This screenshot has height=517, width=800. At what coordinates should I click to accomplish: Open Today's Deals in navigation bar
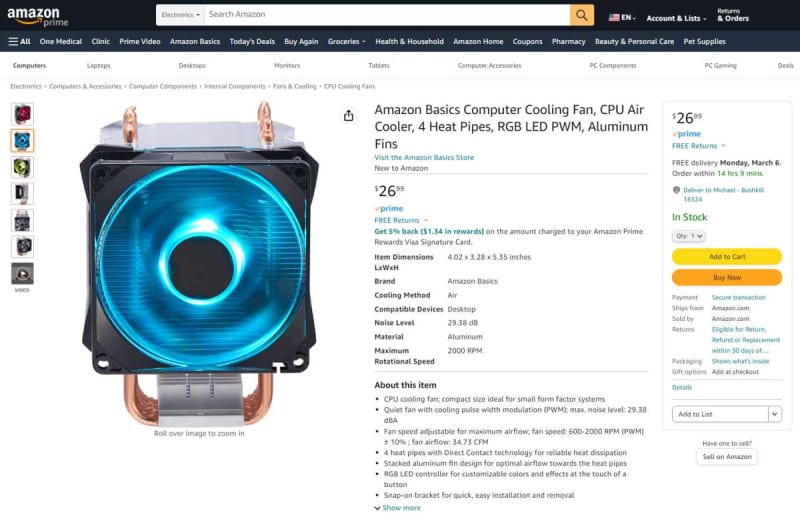pyautogui.click(x=252, y=41)
